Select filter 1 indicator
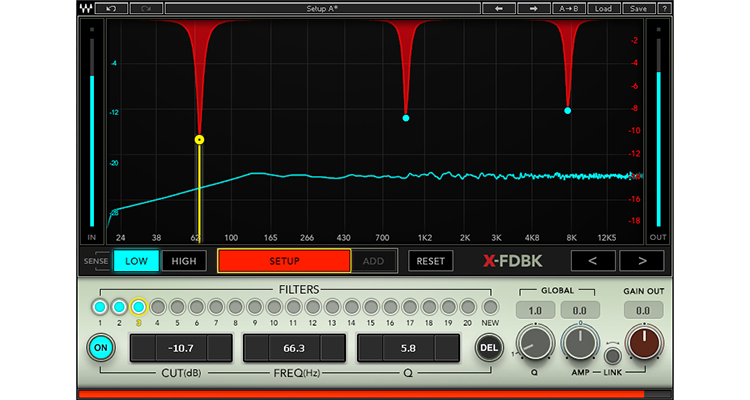This screenshot has height=400, width=750. tap(99, 307)
